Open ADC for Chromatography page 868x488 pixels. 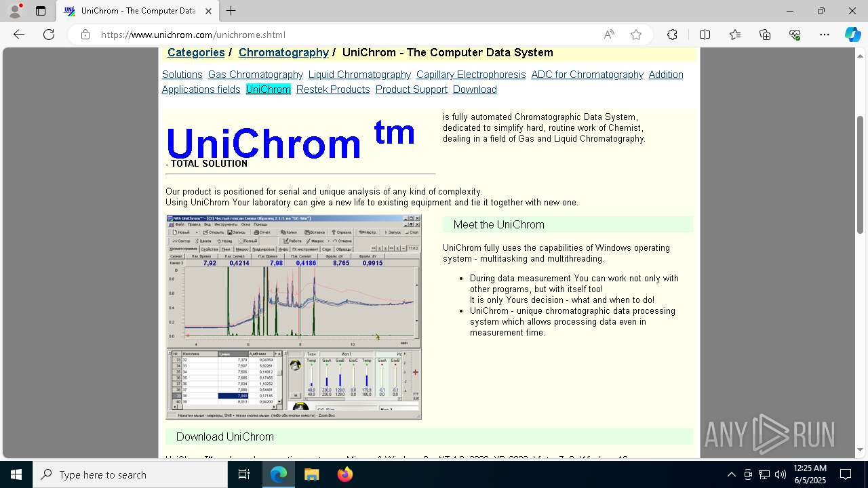click(x=587, y=75)
